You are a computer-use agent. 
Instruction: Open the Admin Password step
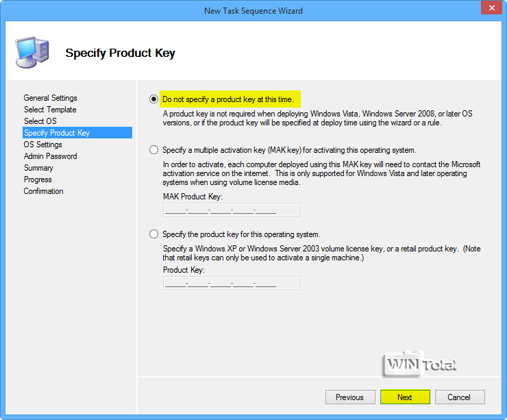(50, 156)
